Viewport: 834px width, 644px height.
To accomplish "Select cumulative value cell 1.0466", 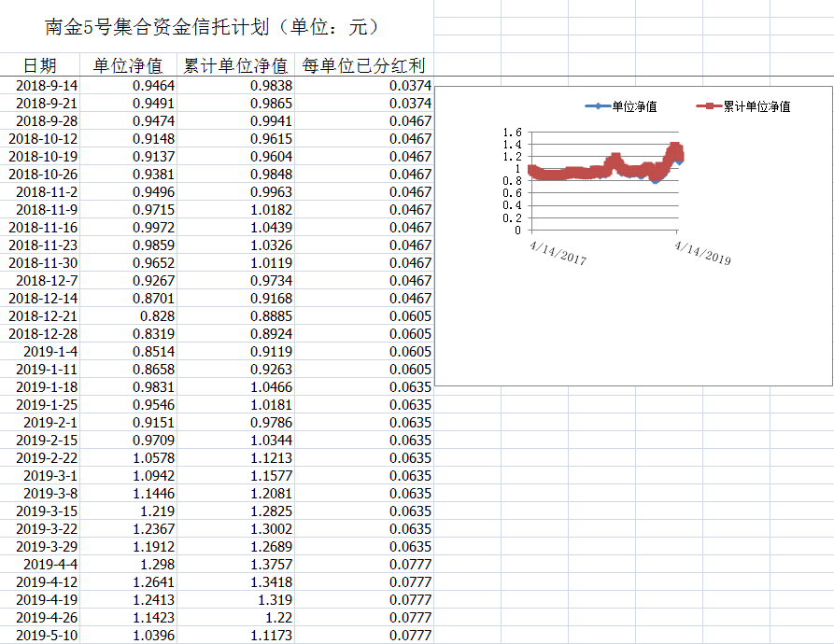I will [235, 386].
